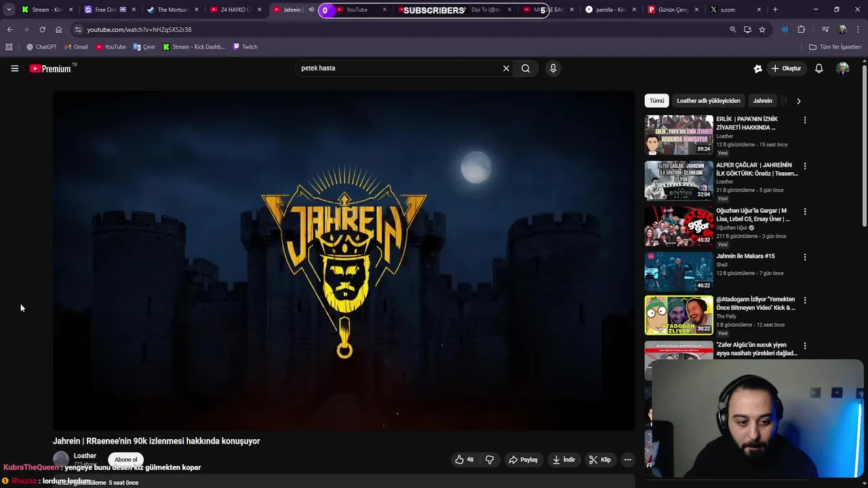Open the Loather channel name link
The width and height of the screenshot is (868, 488).
point(85,456)
